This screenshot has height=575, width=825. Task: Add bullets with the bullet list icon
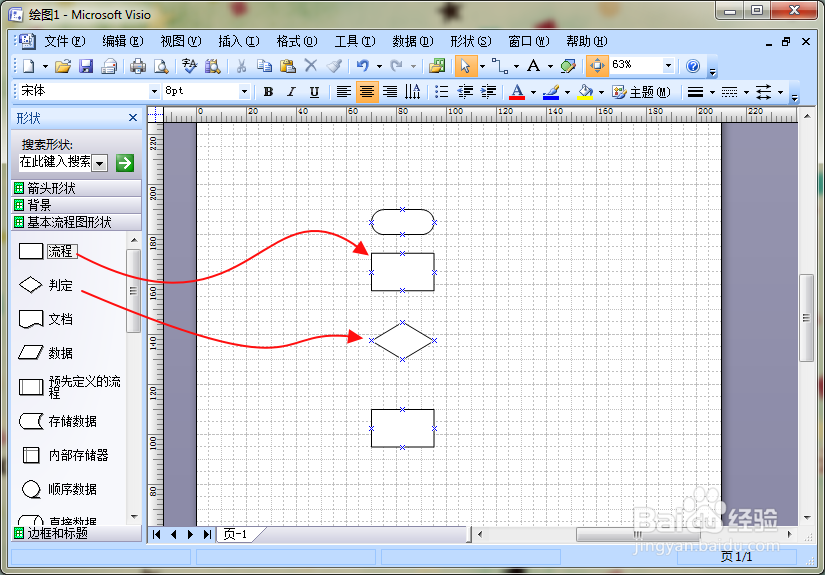pyautogui.click(x=441, y=92)
